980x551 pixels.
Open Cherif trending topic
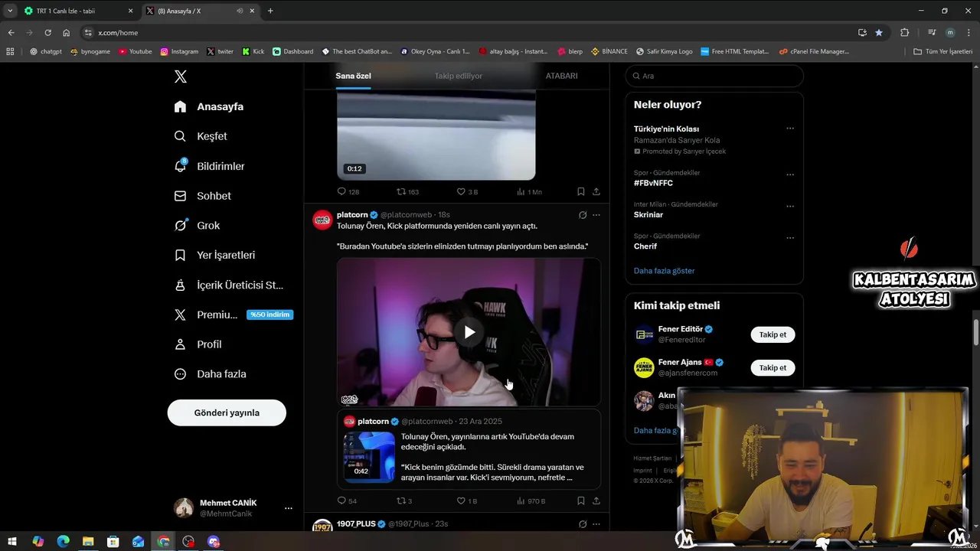(x=645, y=246)
